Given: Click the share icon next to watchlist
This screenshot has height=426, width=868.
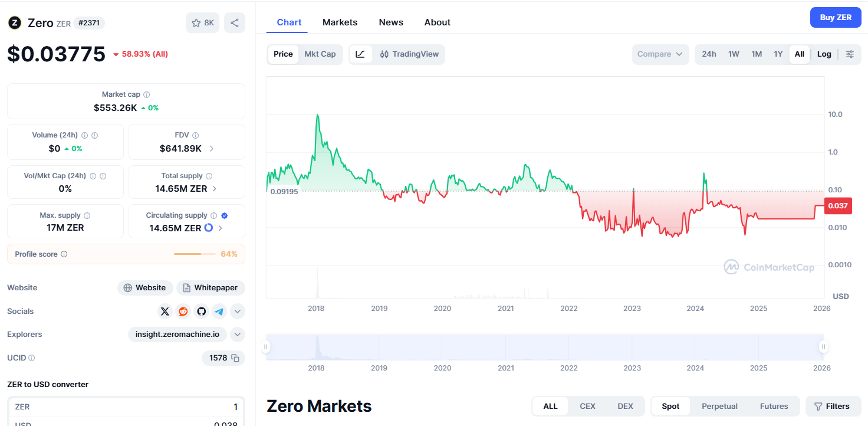Looking at the screenshot, I should point(235,23).
